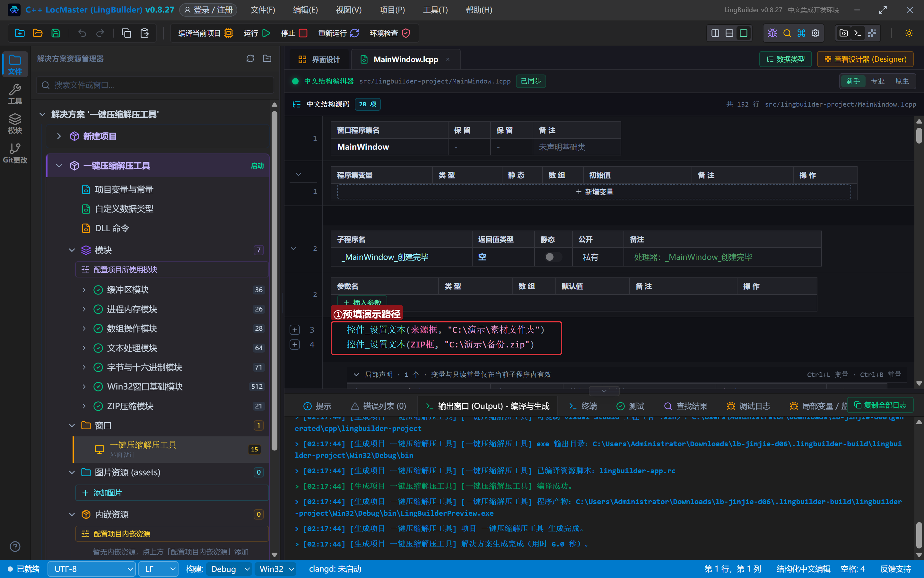Switch to the 错误列表 (0) tab
924x578 pixels.
[378, 406]
